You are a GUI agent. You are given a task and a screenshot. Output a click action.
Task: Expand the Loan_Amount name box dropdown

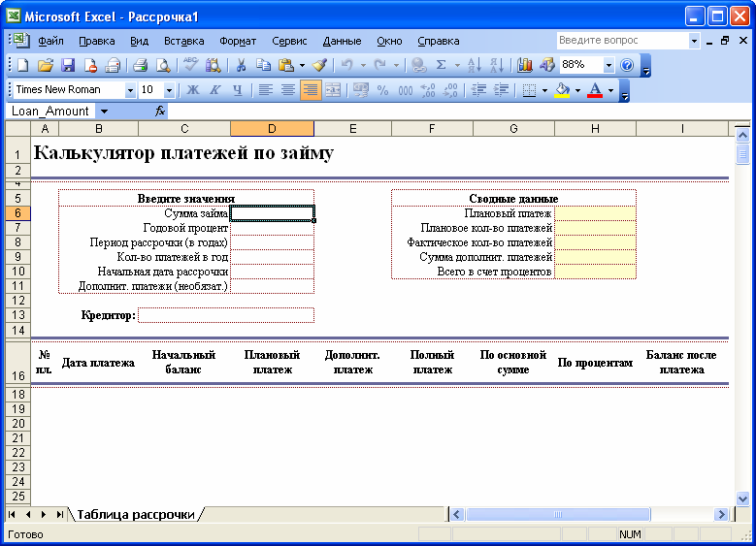click(104, 112)
